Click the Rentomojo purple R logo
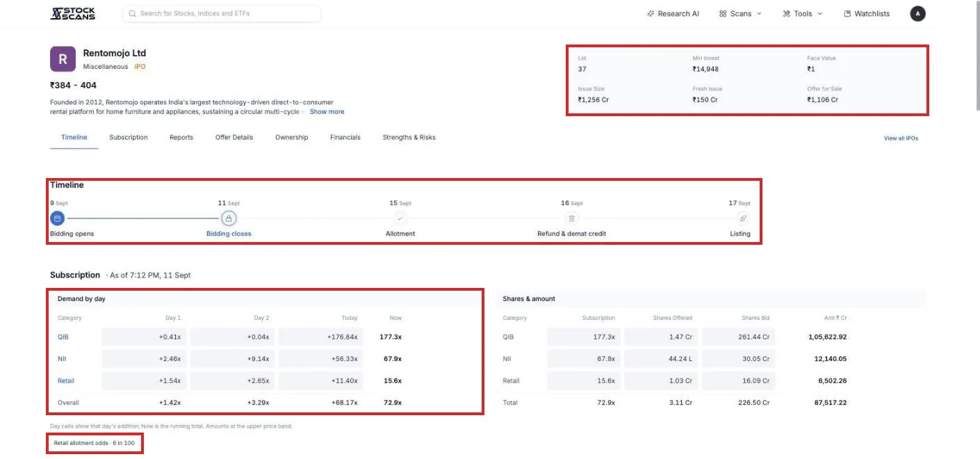Image resolution: width=980 pixels, height=459 pixels. point(63,59)
